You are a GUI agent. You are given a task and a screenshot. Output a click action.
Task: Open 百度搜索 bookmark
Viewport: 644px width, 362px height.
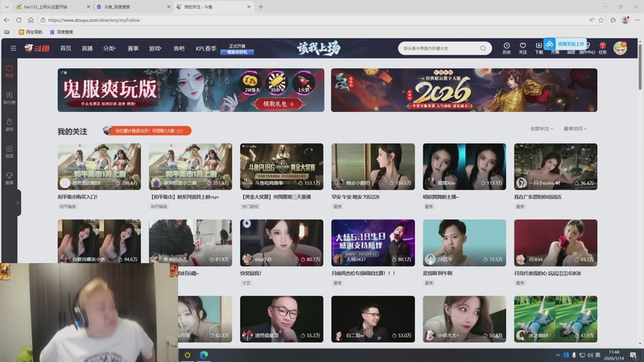(x=62, y=31)
